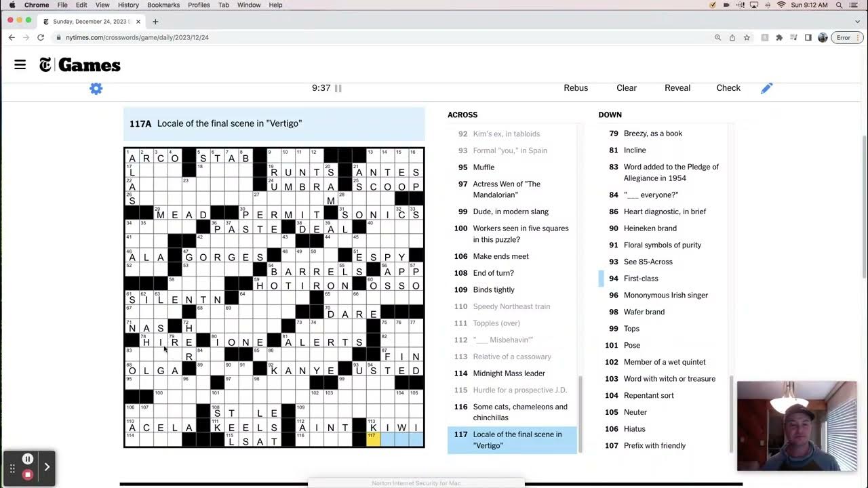Click the address bar URL
This screenshot has height=488, width=868.
click(x=137, y=37)
